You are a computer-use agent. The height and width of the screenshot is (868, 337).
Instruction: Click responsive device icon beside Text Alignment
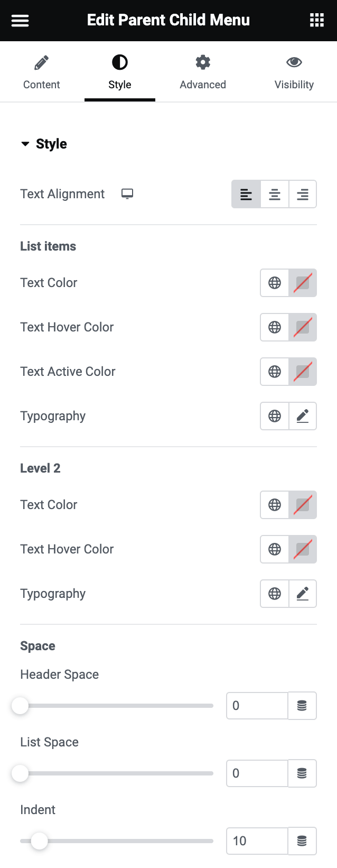[x=127, y=193]
